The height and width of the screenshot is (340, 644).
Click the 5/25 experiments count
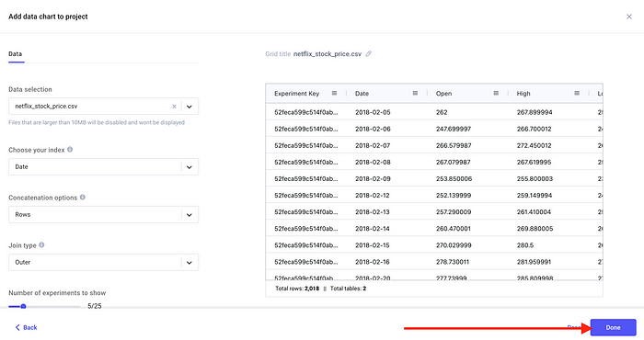(x=95, y=306)
